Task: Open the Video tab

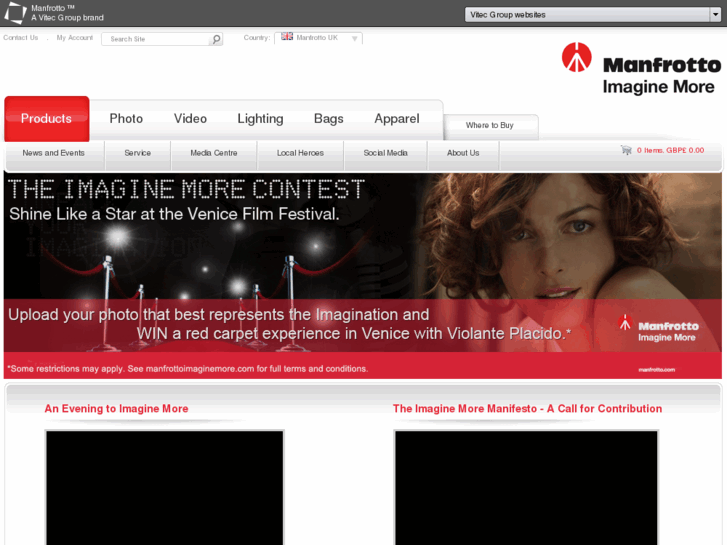Action: tap(190, 119)
